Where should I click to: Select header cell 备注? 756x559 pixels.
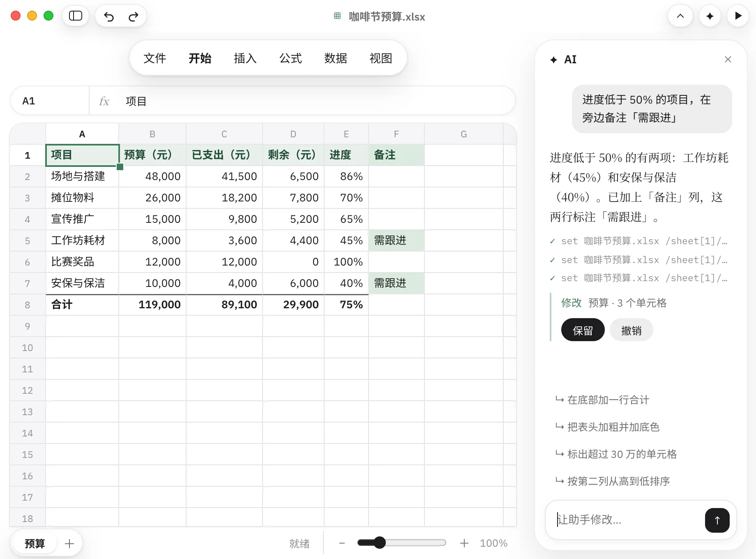tap(396, 155)
